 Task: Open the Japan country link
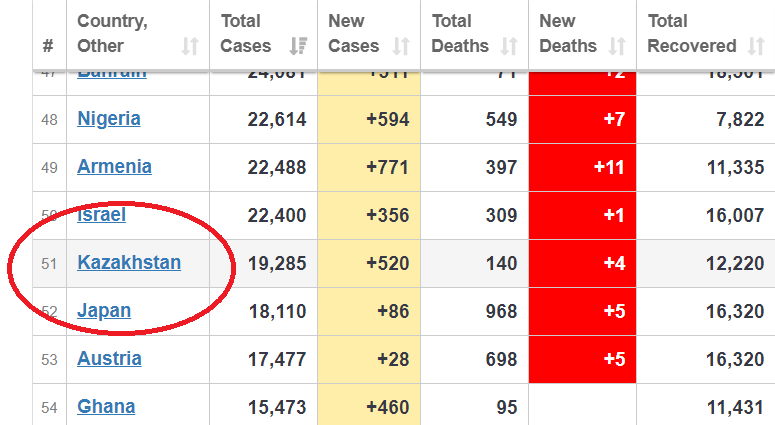pyautogui.click(x=104, y=310)
